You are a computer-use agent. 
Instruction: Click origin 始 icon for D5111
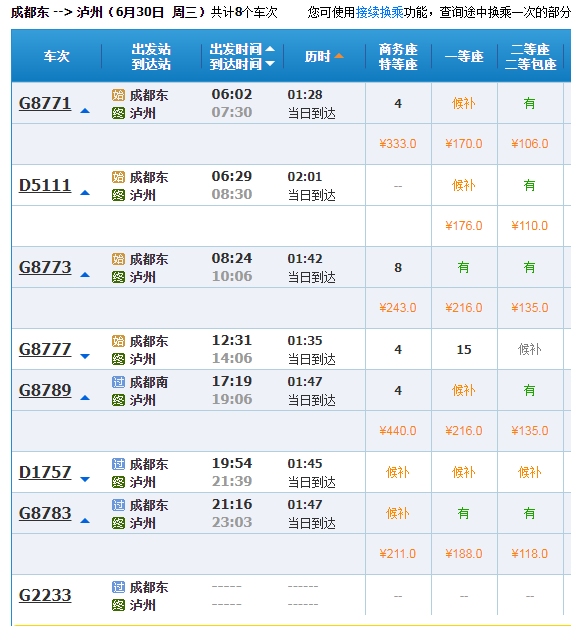pos(118,177)
